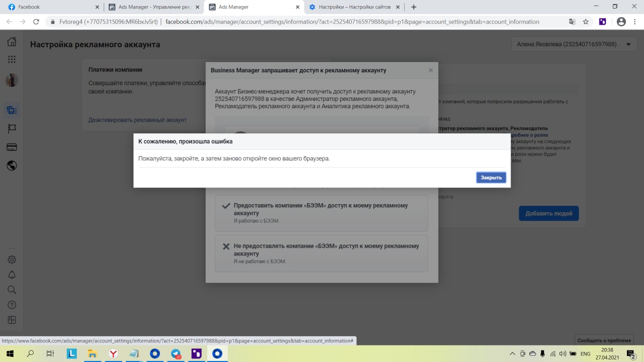Click the profile avatar in sidebar

(x=12, y=80)
